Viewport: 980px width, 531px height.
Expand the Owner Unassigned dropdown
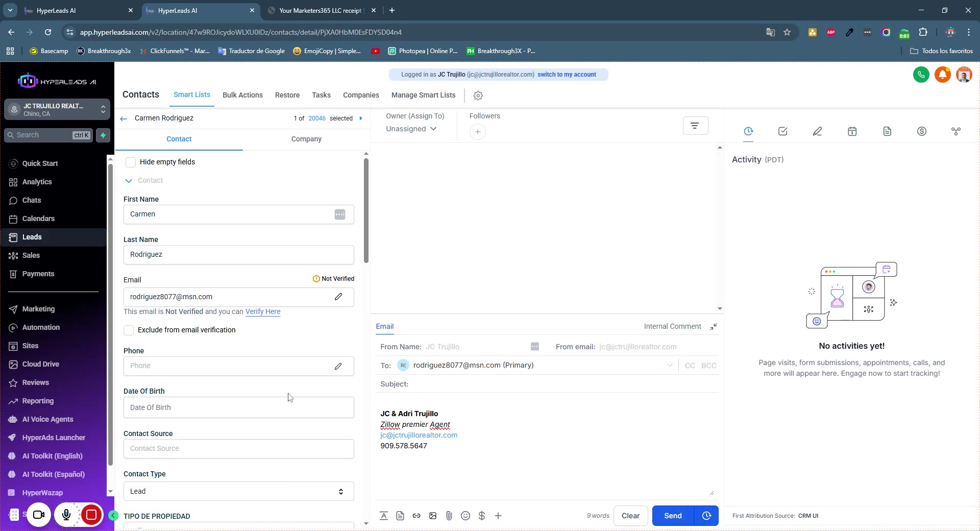point(411,129)
